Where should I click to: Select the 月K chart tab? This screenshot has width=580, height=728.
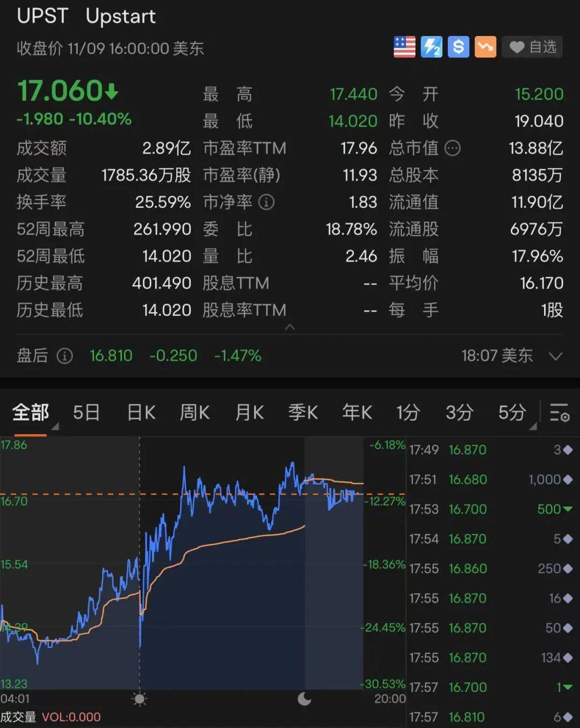click(x=249, y=413)
